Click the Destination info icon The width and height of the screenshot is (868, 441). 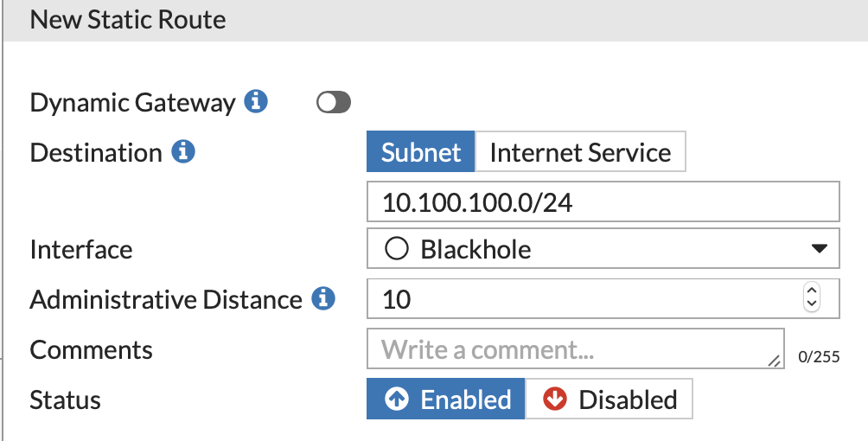pos(182,152)
